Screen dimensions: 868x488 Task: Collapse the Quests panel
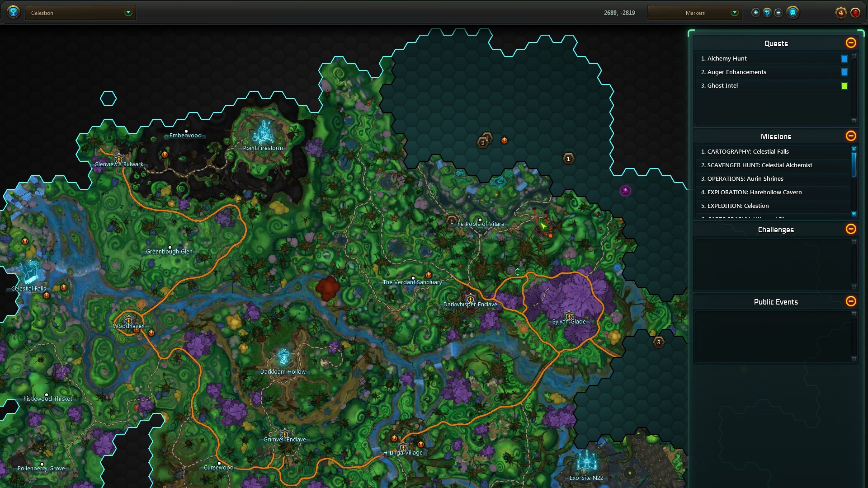(851, 43)
